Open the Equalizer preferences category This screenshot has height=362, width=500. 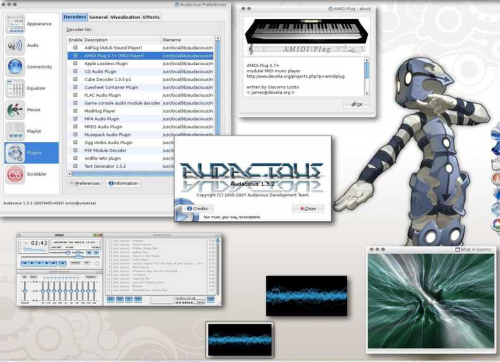pyautogui.click(x=31, y=88)
